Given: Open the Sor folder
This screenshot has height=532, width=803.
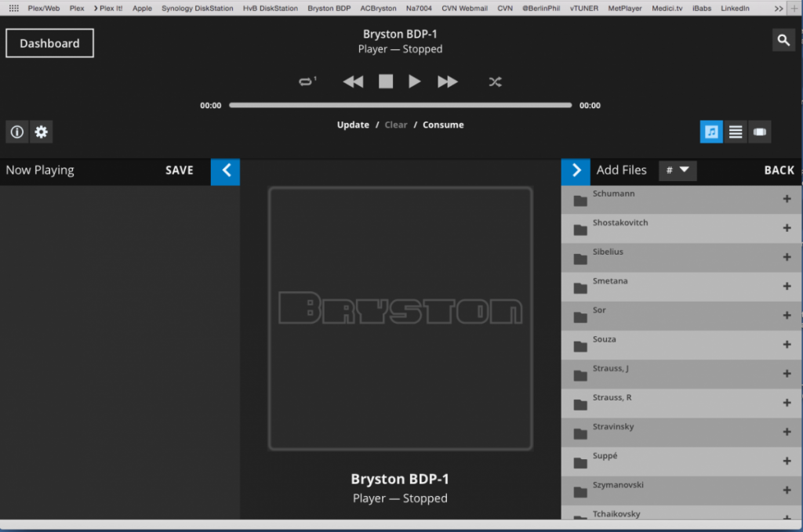Looking at the screenshot, I should click(681, 316).
